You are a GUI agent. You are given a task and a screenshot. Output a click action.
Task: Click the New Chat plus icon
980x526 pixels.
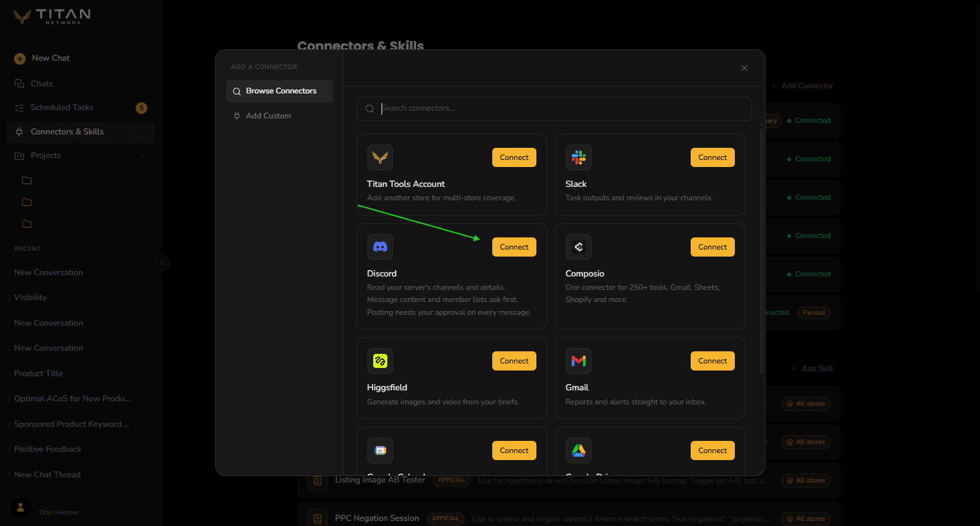[x=20, y=58]
